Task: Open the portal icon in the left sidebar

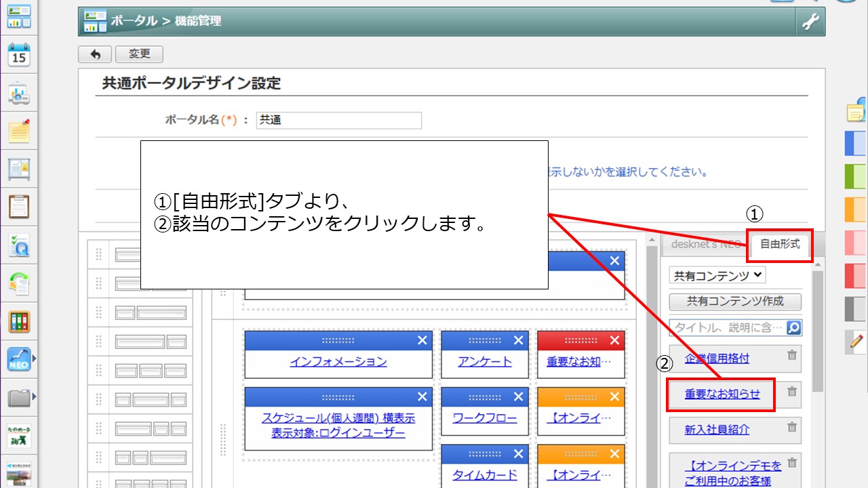Action: pos(19,16)
